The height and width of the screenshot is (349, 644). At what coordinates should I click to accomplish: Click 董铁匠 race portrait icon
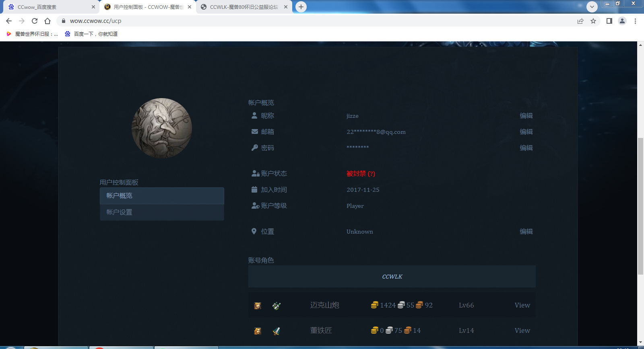258,331
